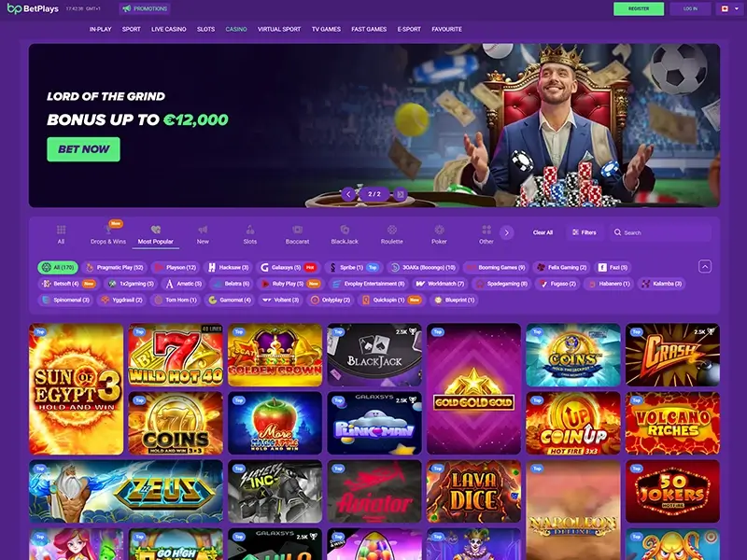Click the BetPlays logo
This screenshot has width=747, height=560.
[33, 8]
